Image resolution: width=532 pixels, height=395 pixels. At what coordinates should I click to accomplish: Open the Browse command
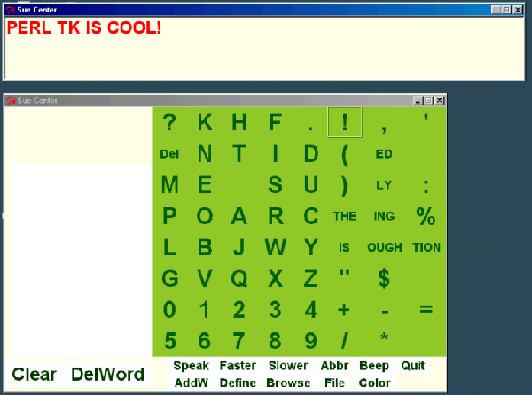(288, 383)
